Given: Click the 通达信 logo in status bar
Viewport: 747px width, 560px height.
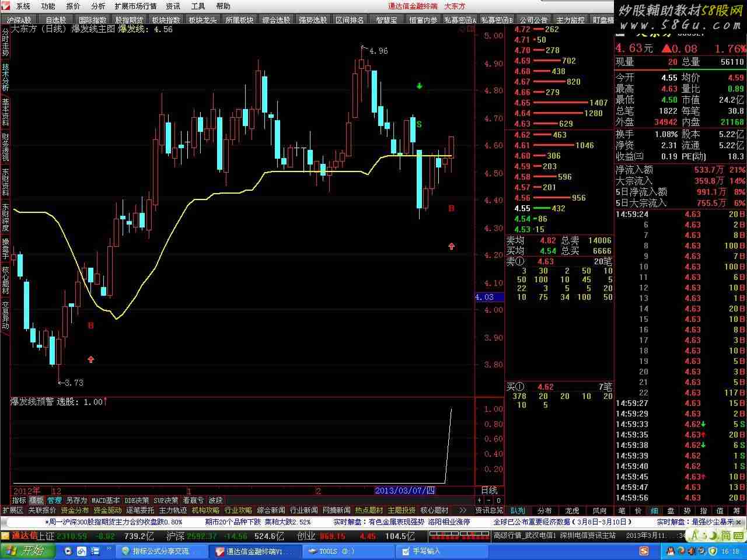Looking at the screenshot, I should [25, 535].
